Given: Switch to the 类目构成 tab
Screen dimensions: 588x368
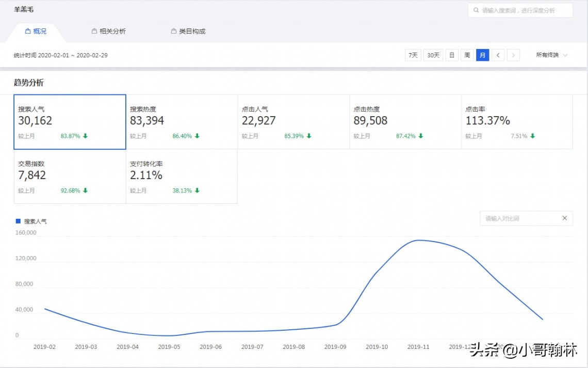Looking at the screenshot, I should pos(192,31).
